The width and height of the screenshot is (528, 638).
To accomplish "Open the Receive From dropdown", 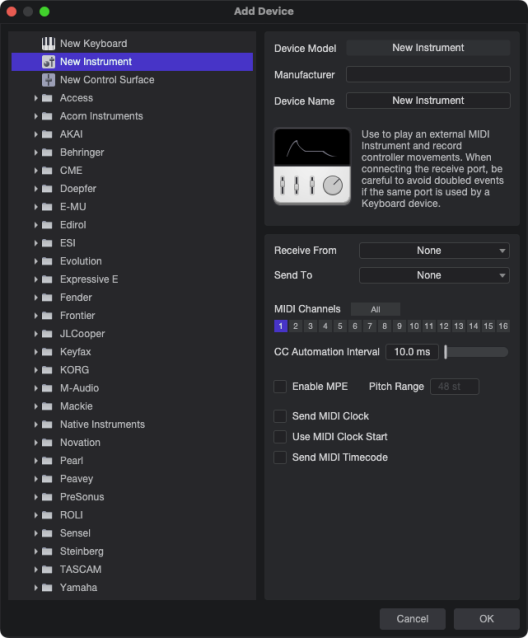I will [x=434, y=251].
